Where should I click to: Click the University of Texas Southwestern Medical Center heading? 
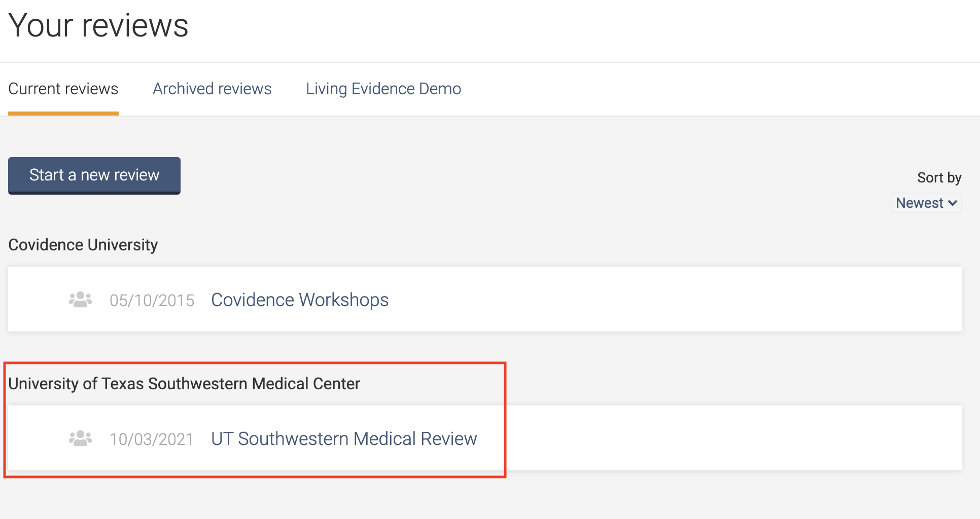184,384
